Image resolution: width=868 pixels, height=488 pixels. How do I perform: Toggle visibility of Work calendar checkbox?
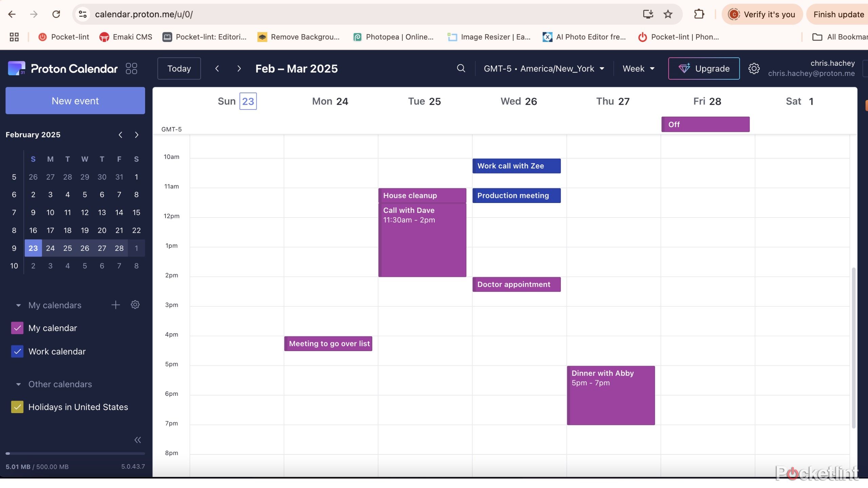pos(17,351)
